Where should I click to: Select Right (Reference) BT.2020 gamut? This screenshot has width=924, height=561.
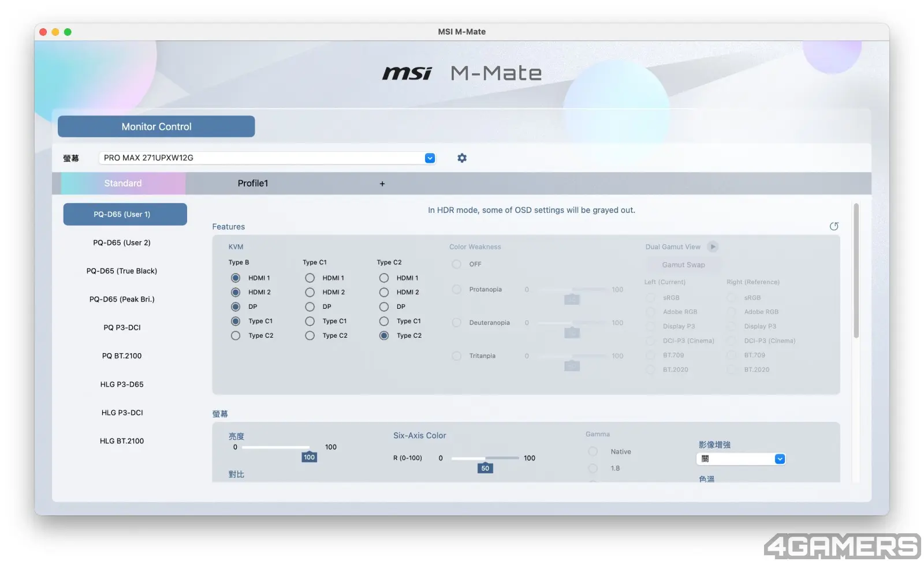732,370
